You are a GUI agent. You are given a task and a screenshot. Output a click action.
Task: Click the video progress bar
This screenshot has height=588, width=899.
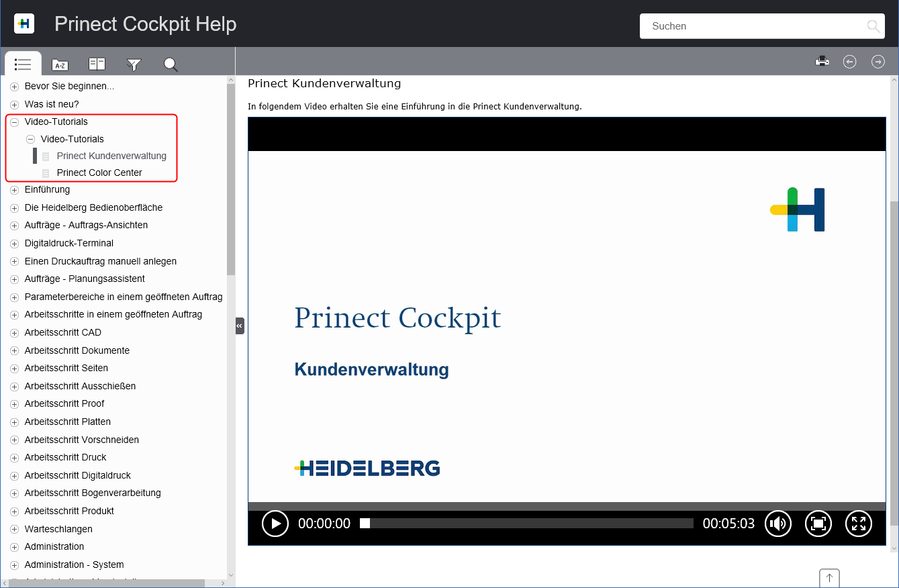tap(527, 524)
